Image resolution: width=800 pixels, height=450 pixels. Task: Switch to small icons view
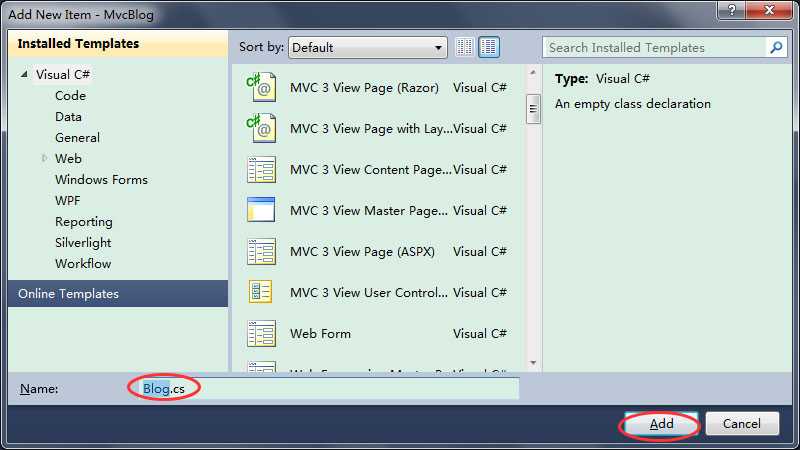click(x=464, y=47)
